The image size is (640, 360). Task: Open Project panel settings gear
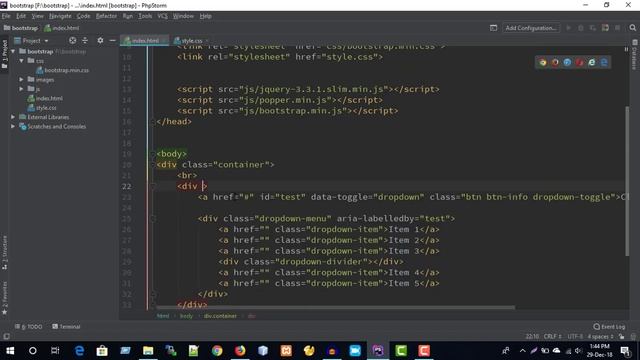pos(100,40)
